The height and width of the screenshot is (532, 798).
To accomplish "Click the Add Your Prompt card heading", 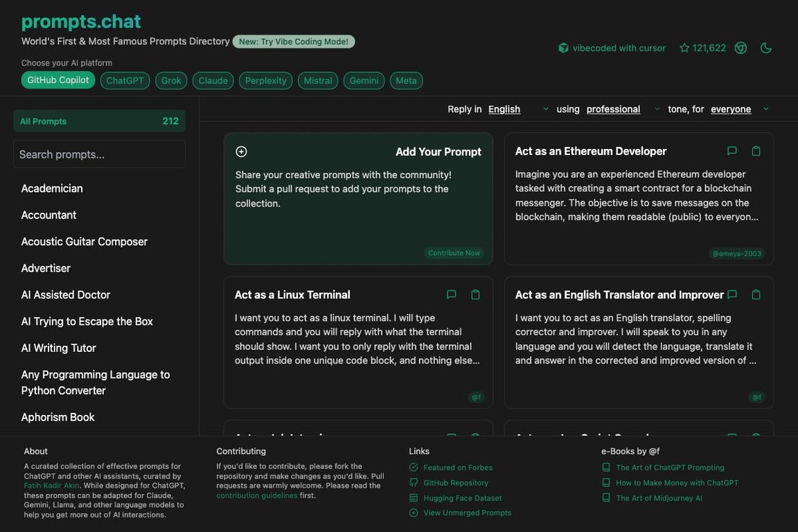I will tap(438, 152).
